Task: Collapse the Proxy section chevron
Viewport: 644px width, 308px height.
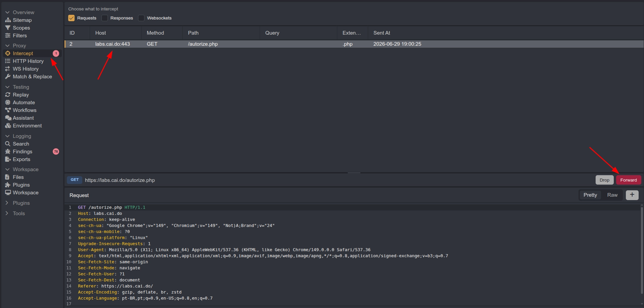Action: point(7,46)
